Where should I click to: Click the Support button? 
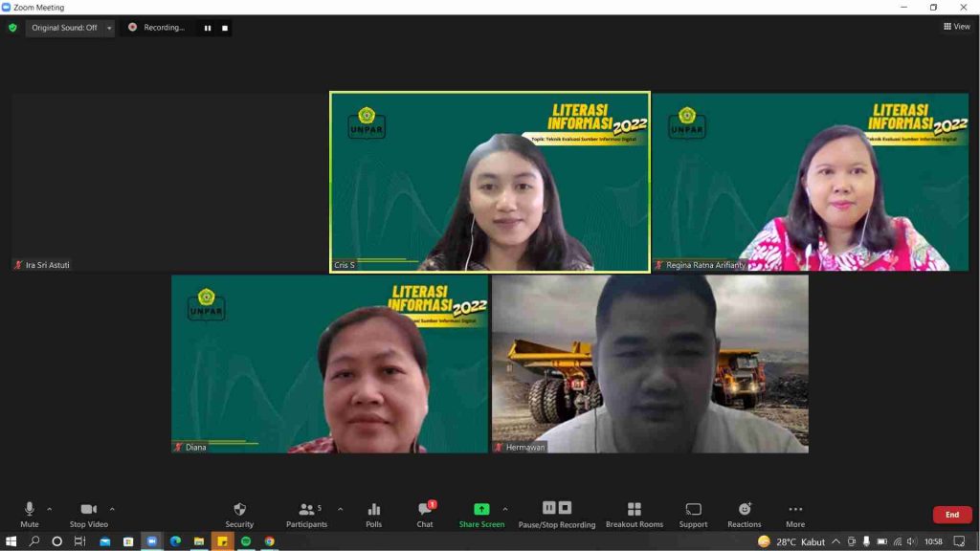(x=693, y=514)
